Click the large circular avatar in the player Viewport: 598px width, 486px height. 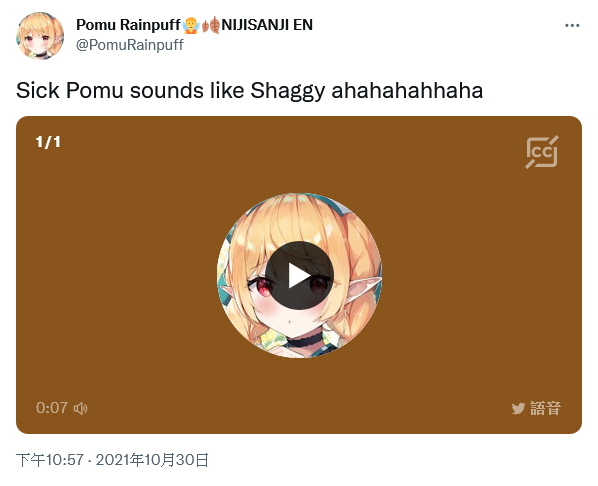[x=299, y=275]
